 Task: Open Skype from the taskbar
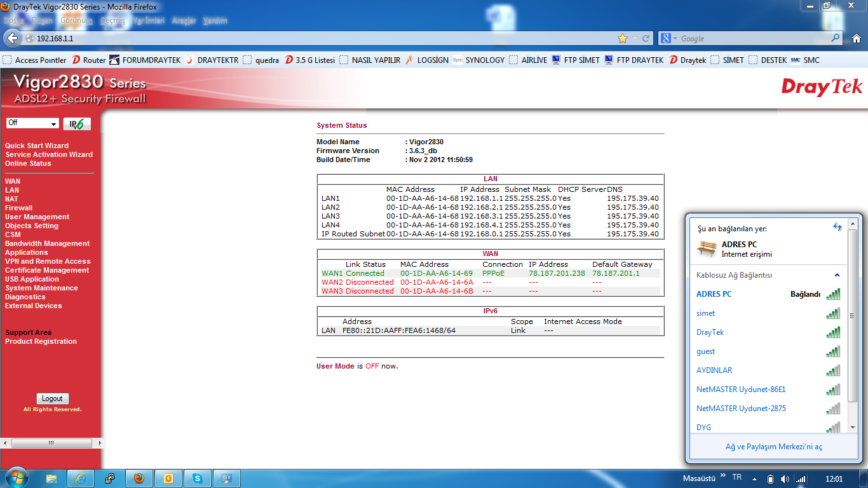click(x=198, y=478)
